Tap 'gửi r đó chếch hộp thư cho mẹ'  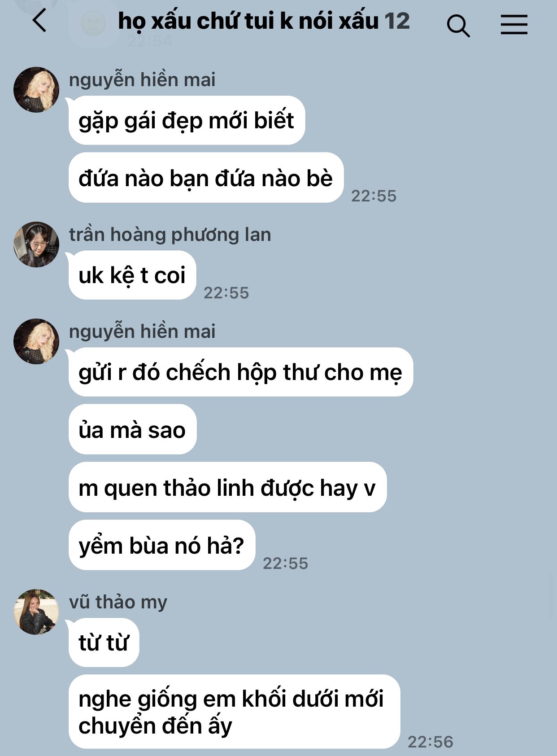(x=240, y=372)
